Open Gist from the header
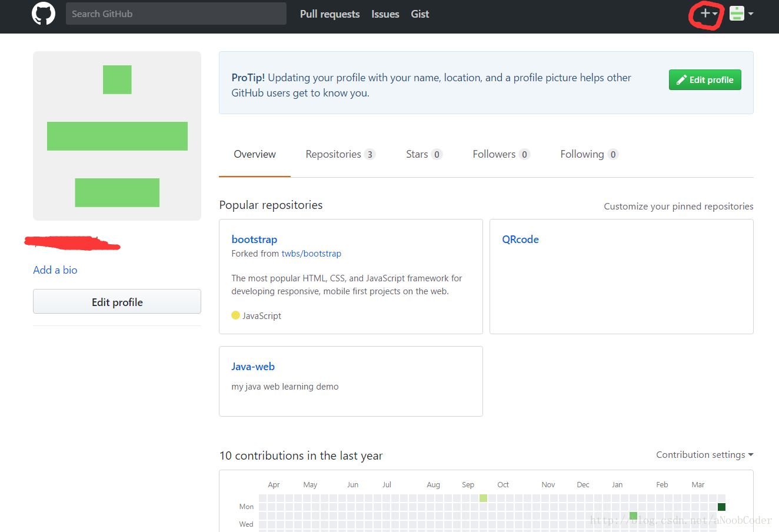The height and width of the screenshot is (532, 779). (x=420, y=14)
